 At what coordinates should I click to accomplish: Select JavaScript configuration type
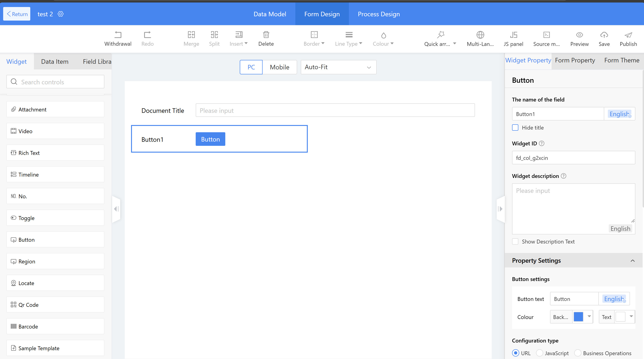coord(540,353)
